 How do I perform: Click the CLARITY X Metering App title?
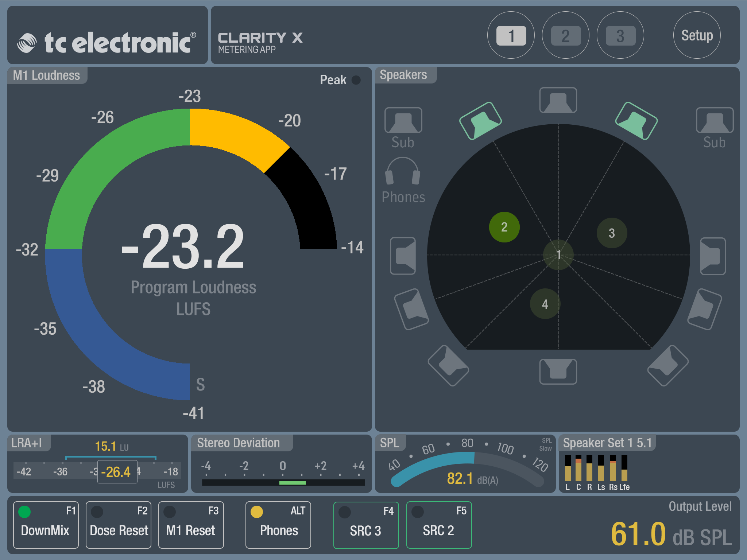click(x=260, y=43)
